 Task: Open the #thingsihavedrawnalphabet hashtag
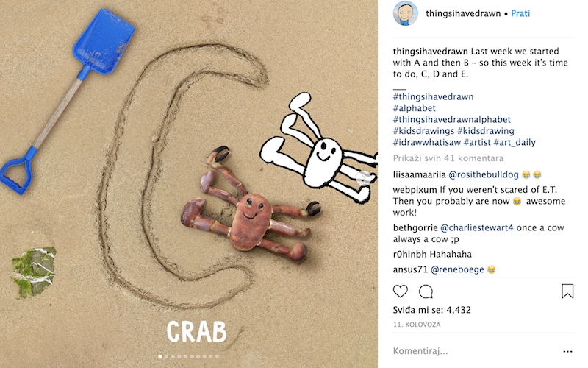tap(452, 119)
